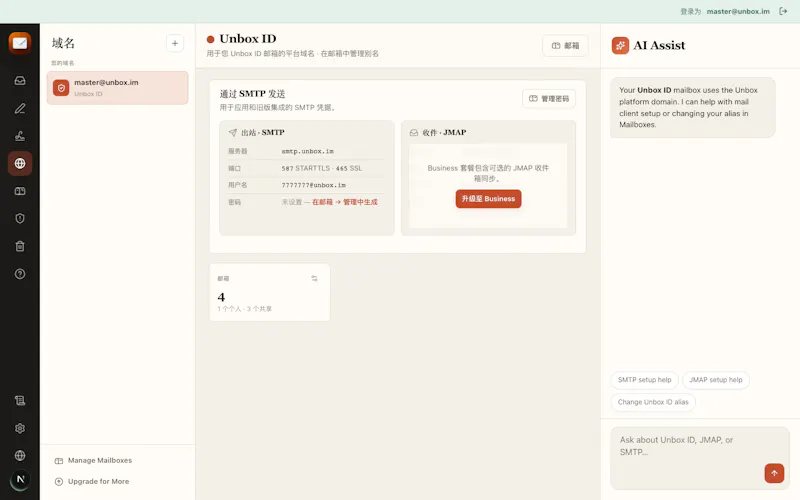This screenshot has width=800, height=500.
Task: Click the smtp.unbox.im server value
Action: click(308, 152)
